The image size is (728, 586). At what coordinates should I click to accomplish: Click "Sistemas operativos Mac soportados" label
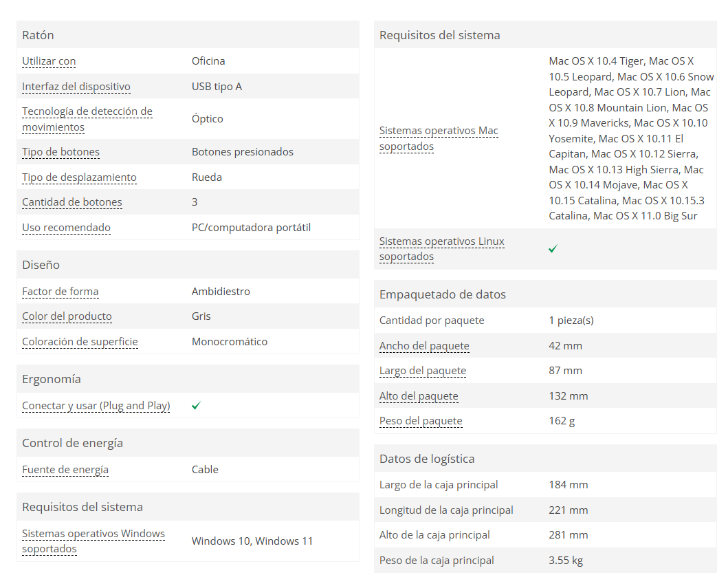pyautogui.click(x=439, y=138)
